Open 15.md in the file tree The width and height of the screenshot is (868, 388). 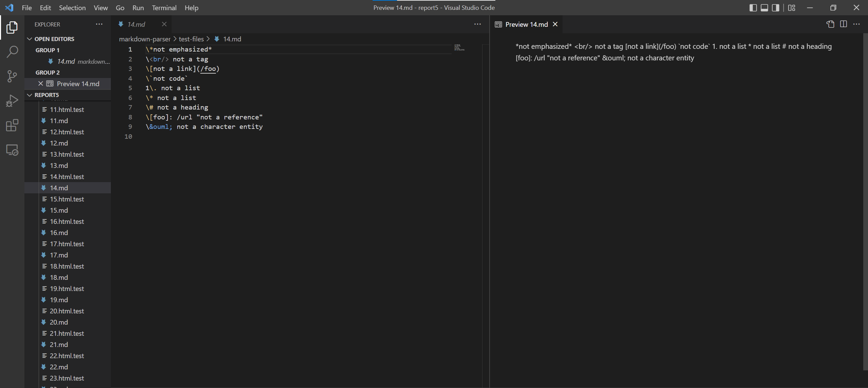(x=59, y=210)
